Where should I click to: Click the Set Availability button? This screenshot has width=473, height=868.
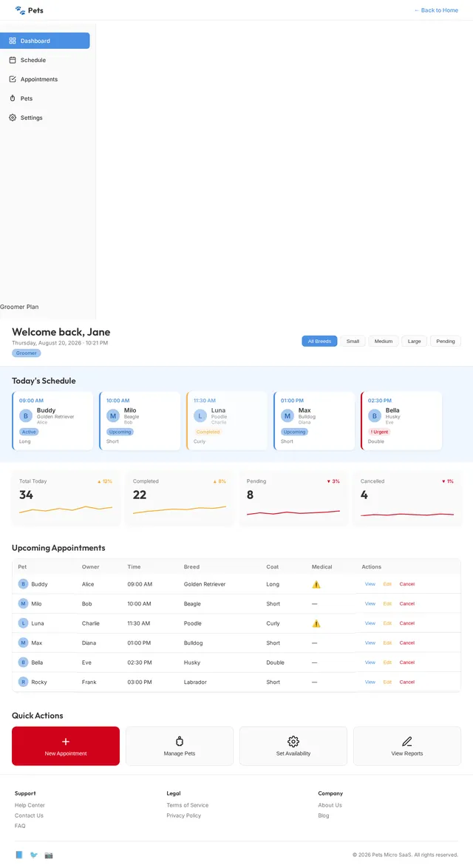click(x=293, y=746)
